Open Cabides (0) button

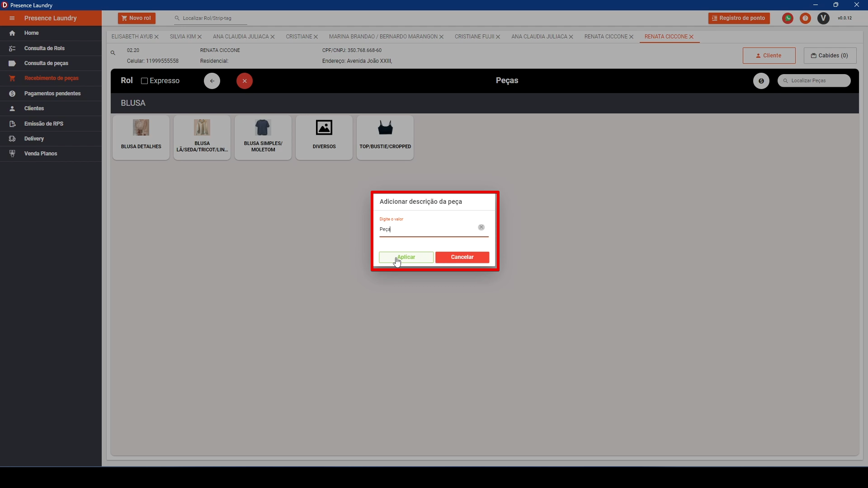[x=830, y=56]
